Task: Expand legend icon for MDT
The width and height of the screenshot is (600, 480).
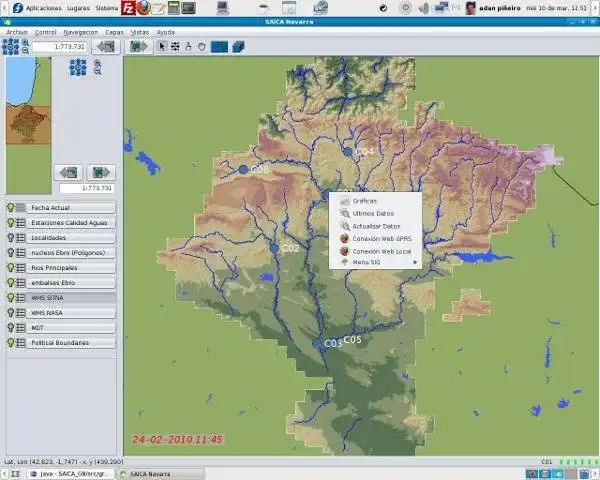Action: [21, 328]
